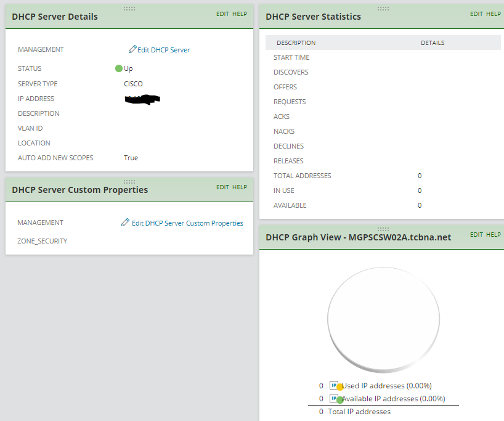
Task: Click the DHCP Server Statistics panel title
Action: tap(313, 17)
